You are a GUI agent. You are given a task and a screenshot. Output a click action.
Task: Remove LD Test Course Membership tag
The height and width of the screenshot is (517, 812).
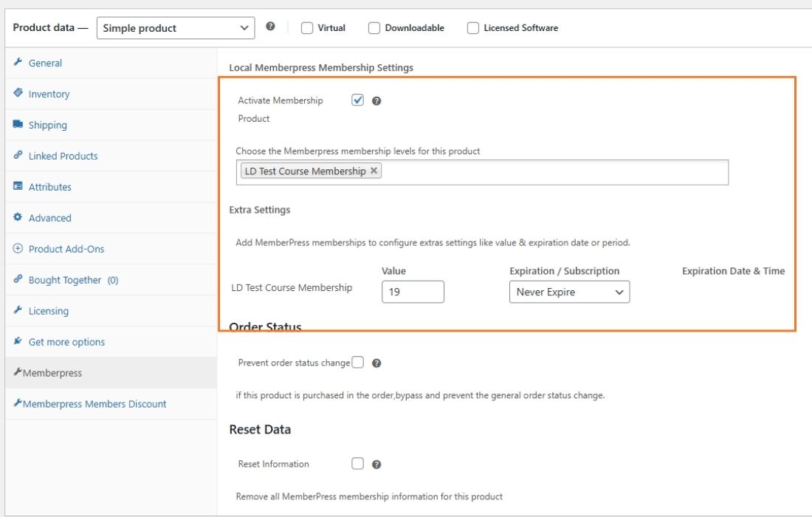click(374, 171)
